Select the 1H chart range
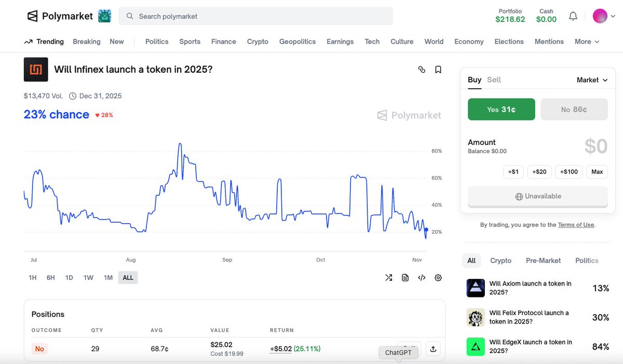This screenshot has width=623, height=364. pyautogui.click(x=32, y=278)
